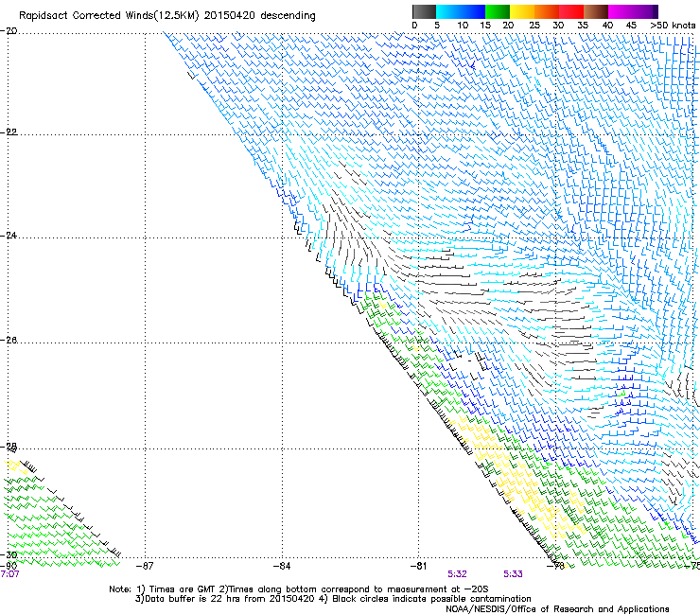The width and height of the screenshot is (700, 615).
Task: Click the title 'Rapidscat Corrected Winds(12.5KM)'
Action: [109, 16]
